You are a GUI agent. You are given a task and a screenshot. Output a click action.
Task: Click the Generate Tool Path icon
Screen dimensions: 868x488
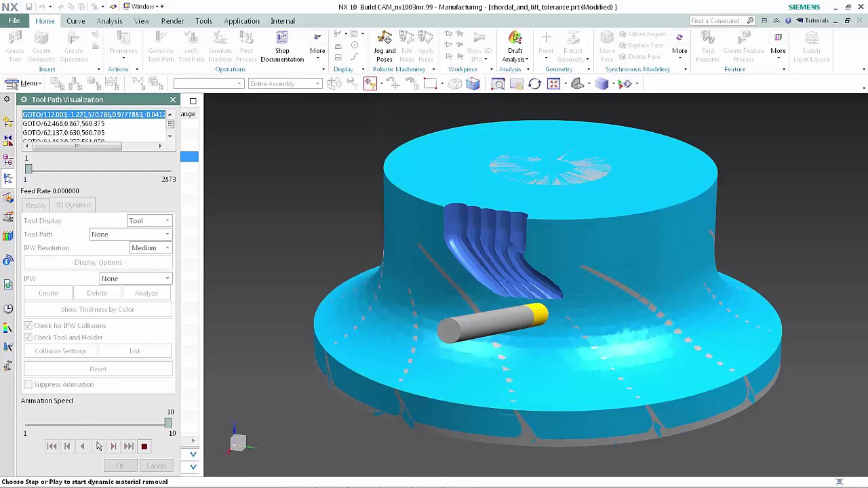pos(161,47)
